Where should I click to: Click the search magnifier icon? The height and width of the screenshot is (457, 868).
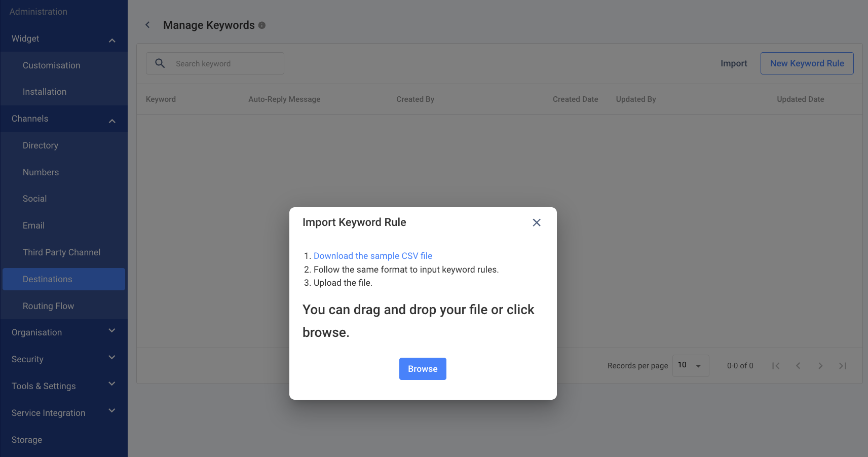point(160,63)
